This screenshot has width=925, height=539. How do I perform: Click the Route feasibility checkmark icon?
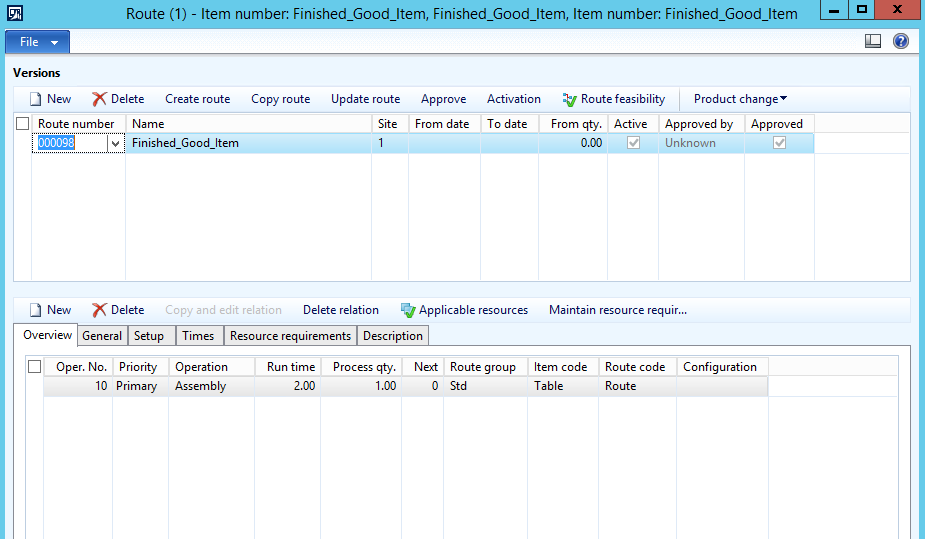569,99
